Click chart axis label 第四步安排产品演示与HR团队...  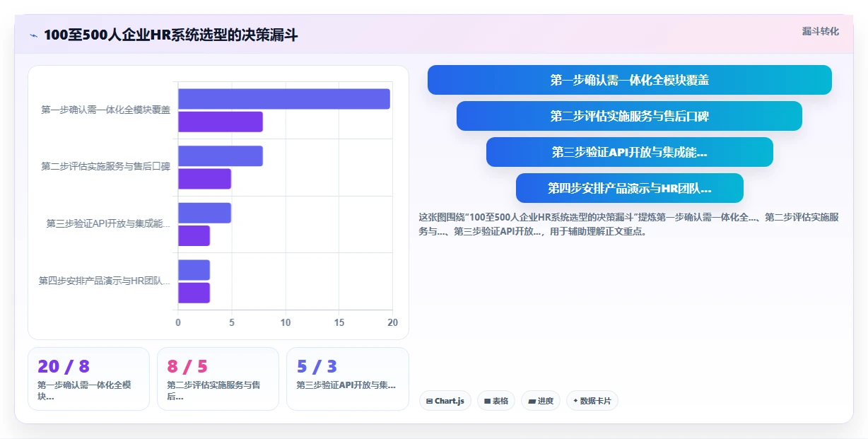pyautogui.click(x=105, y=281)
